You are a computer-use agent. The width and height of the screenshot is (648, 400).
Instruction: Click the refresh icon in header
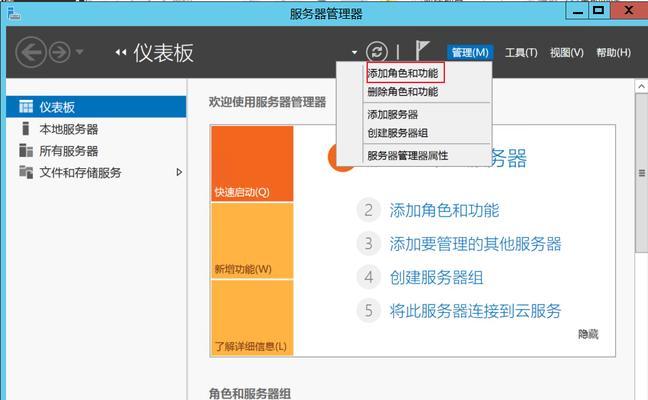point(376,52)
